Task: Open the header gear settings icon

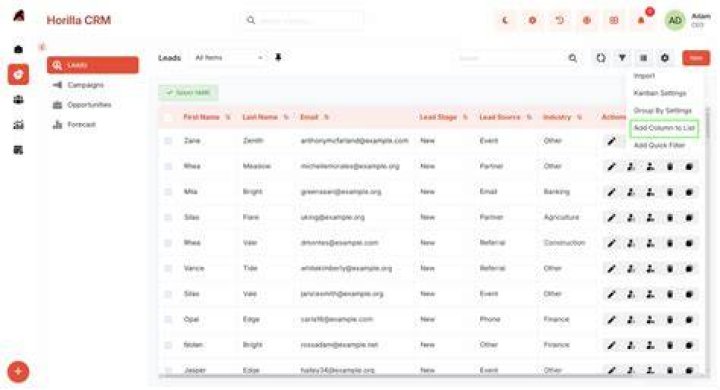Action: pyautogui.click(x=532, y=20)
